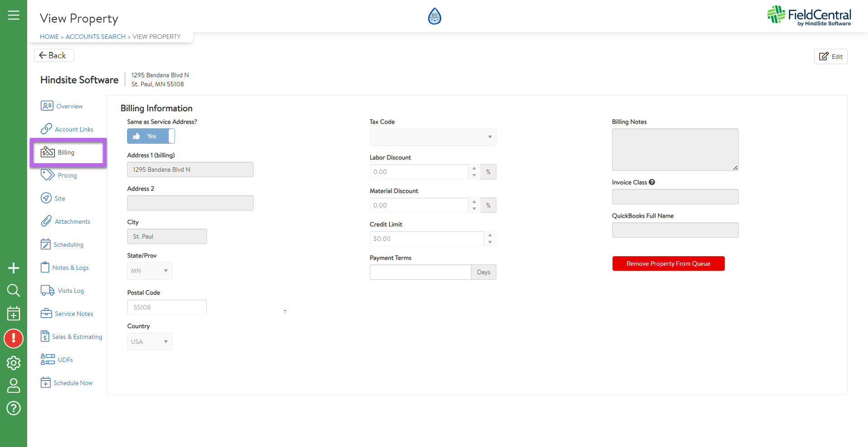Image resolution: width=868 pixels, height=447 pixels.
Task: Open the settings gear icon
Action: coord(14,362)
